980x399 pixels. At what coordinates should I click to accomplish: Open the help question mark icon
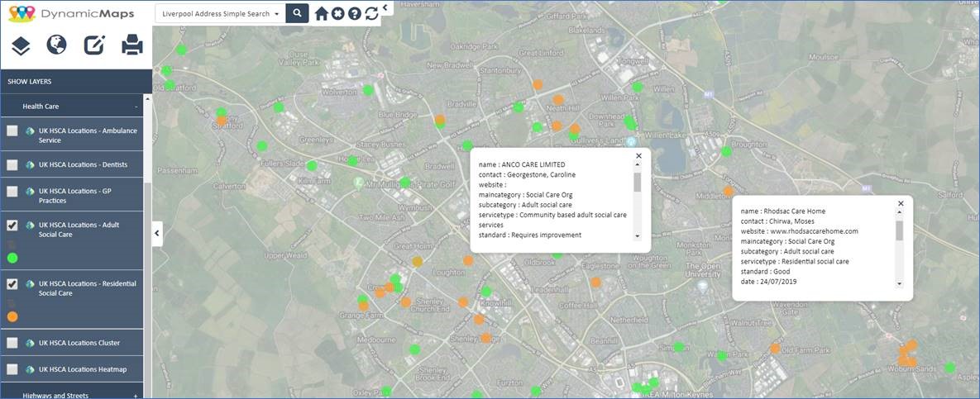(355, 13)
